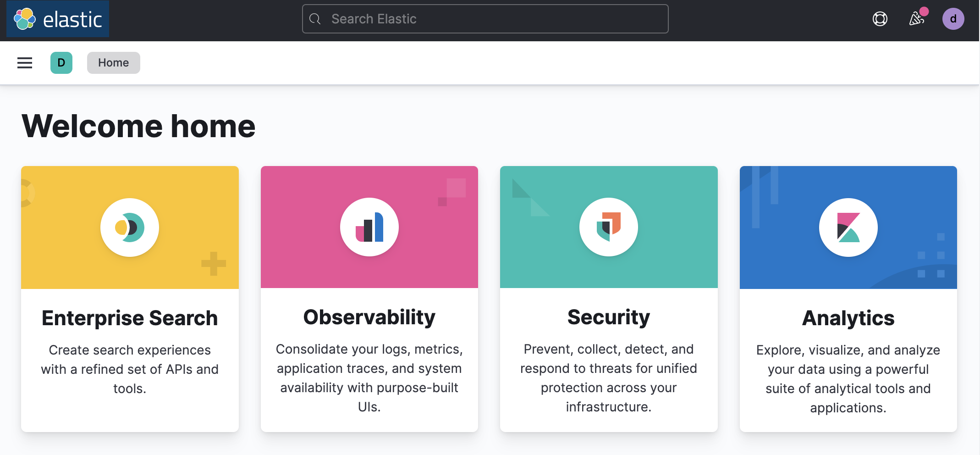
Task: Click the Observability card title
Action: (x=369, y=316)
